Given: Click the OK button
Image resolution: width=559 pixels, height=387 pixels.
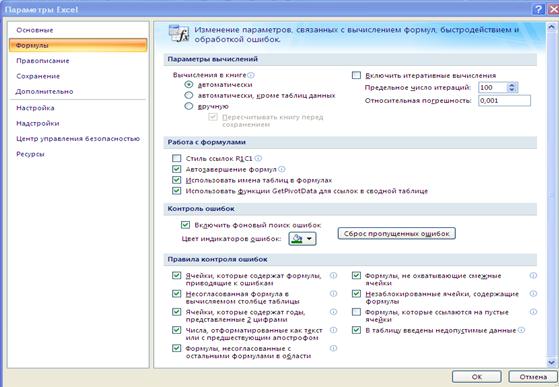Looking at the screenshot, I should 477,377.
